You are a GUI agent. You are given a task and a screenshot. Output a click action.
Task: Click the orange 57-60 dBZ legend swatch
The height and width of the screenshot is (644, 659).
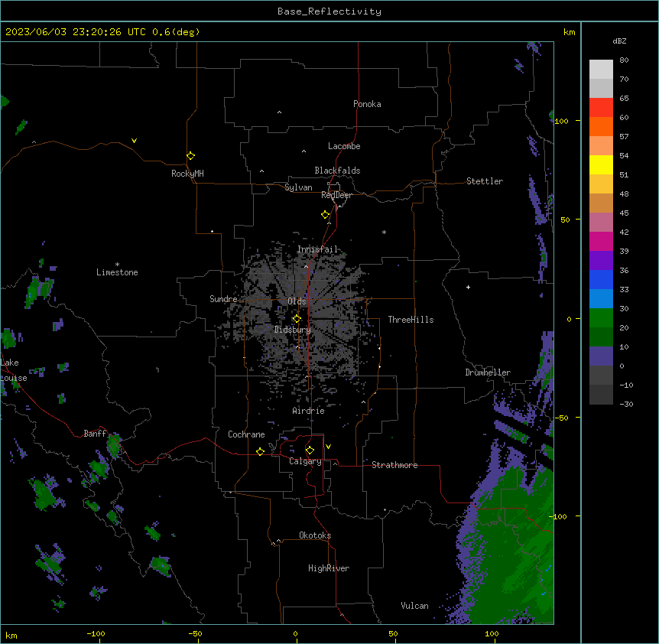(601, 126)
